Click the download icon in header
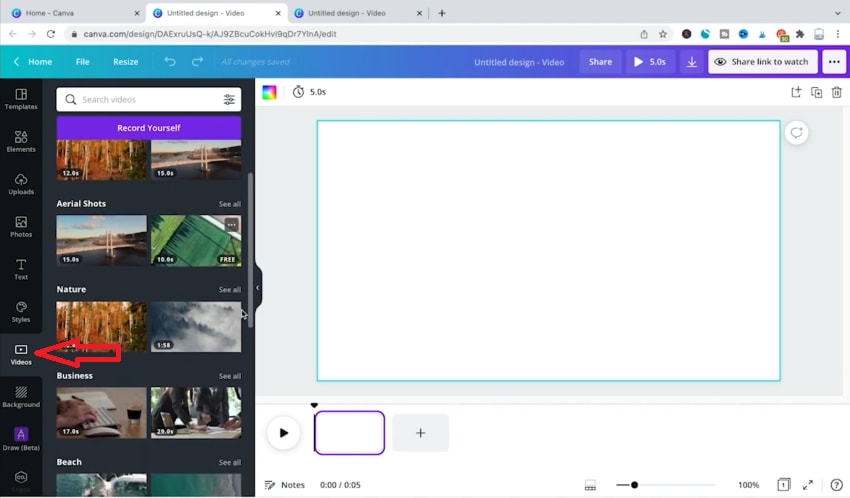850x498 pixels. click(692, 62)
